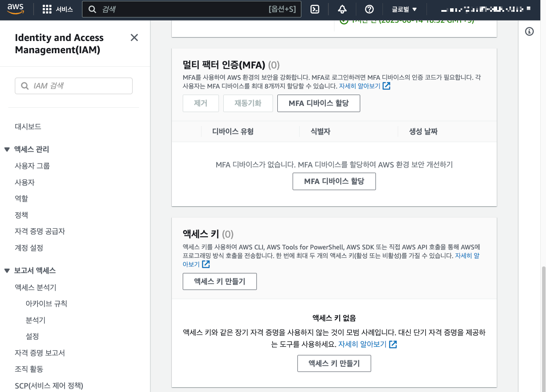Open 조직 활동 in the sidebar
The width and height of the screenshot is (546, 392).
click(x=29, y=369)
